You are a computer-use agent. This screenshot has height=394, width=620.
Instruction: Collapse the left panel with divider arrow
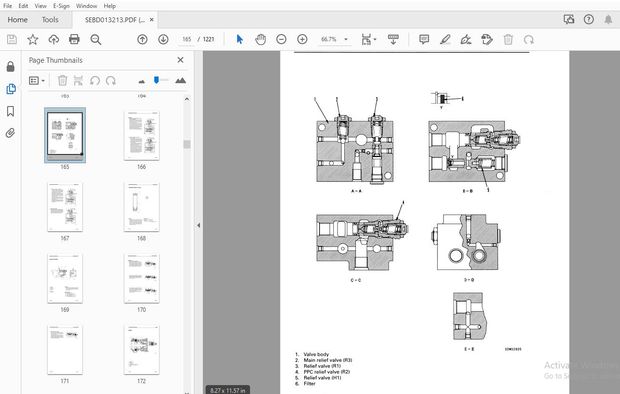click(x=198, y=225)
